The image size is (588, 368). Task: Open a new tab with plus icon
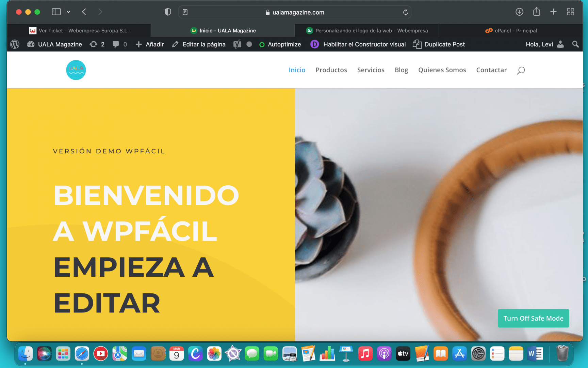tap(554, 12)
